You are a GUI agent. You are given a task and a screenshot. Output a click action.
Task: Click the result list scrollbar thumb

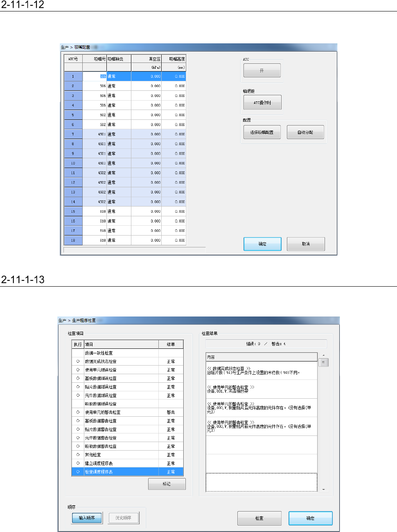323,362
